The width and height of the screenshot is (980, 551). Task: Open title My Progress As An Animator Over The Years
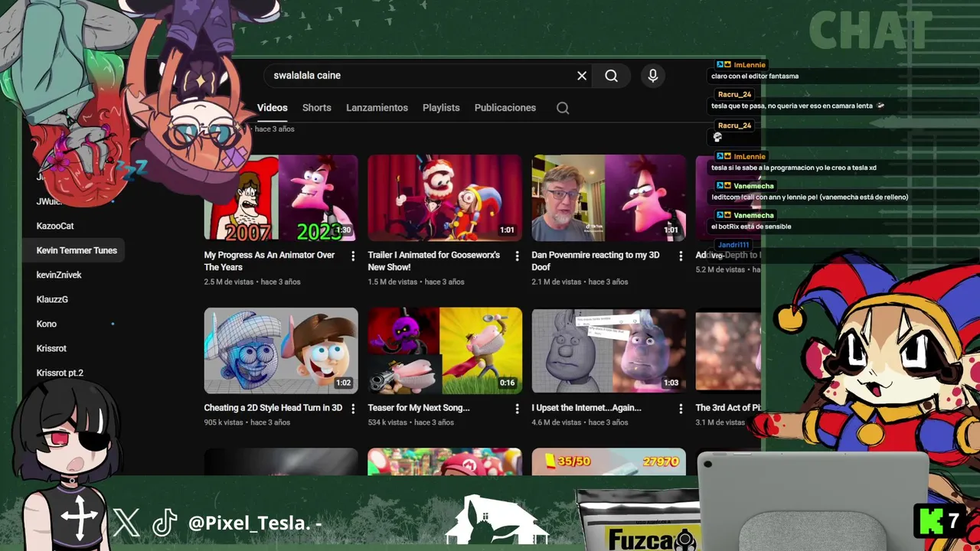tap(269, 261)
